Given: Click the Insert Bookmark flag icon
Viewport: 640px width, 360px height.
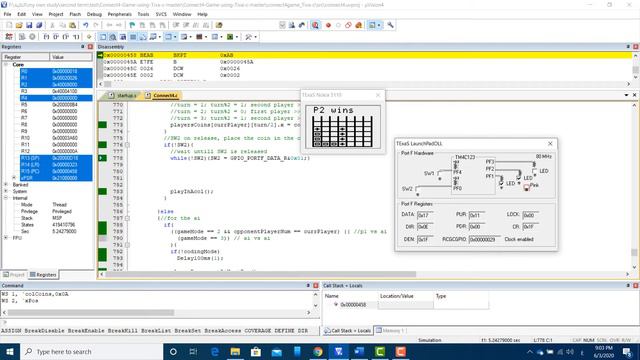Looking at the screenshot, I should [132, 25].
